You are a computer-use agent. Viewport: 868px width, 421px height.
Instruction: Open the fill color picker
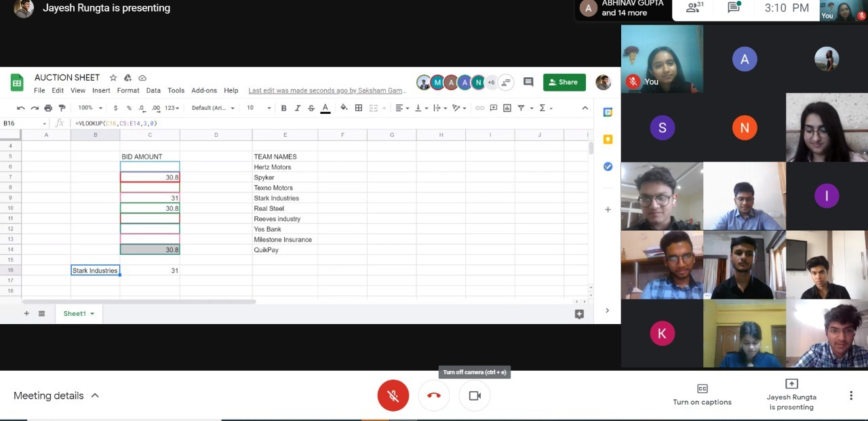click(344, 108)
